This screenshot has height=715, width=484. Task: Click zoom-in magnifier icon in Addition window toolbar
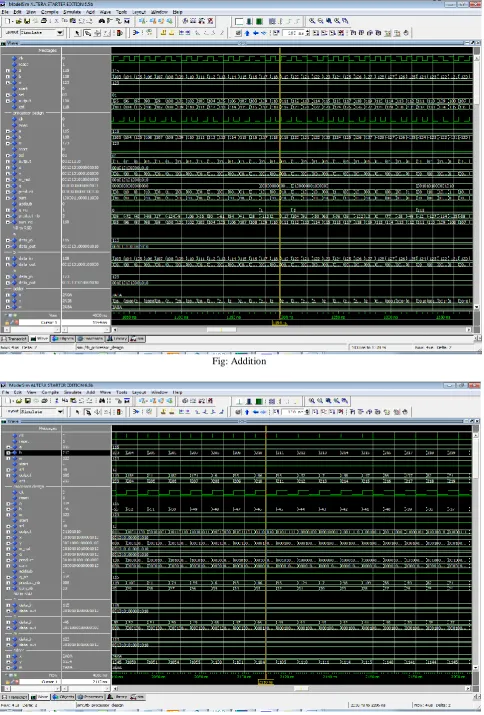(312, 21)
